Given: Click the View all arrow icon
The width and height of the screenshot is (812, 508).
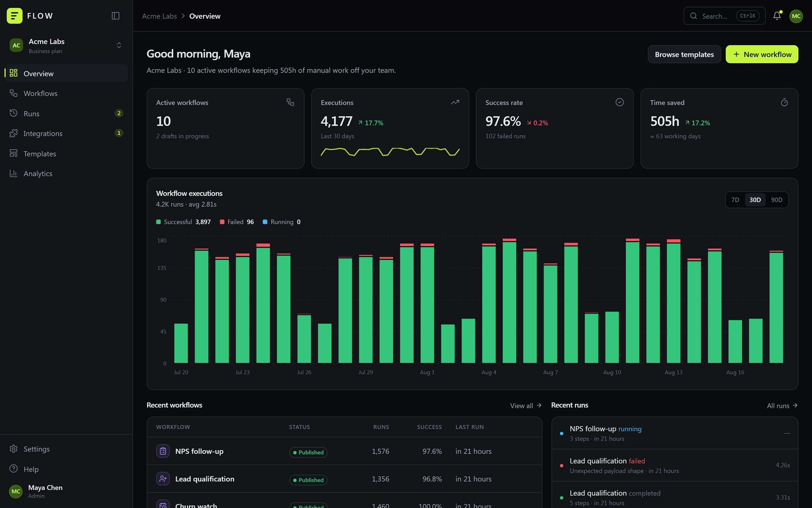Looking at the screenshot, I should (x=539, y=405).
